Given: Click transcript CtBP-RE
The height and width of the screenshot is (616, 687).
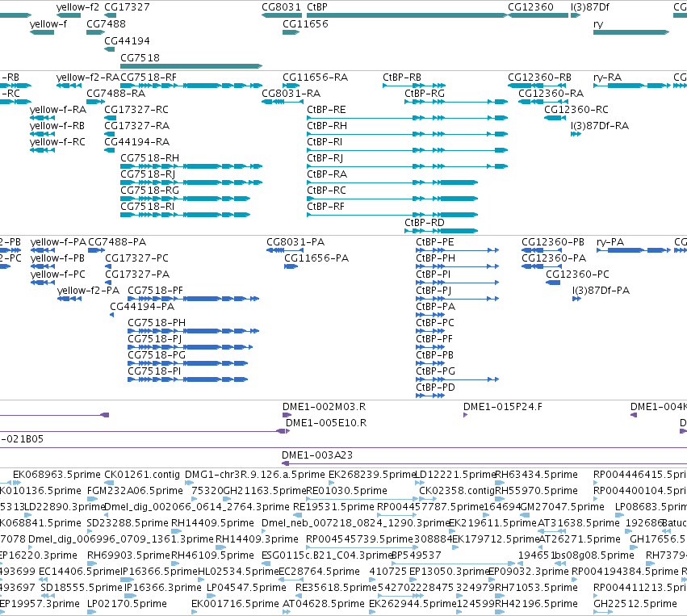Looking at the screenshot, I should point(407,118).
